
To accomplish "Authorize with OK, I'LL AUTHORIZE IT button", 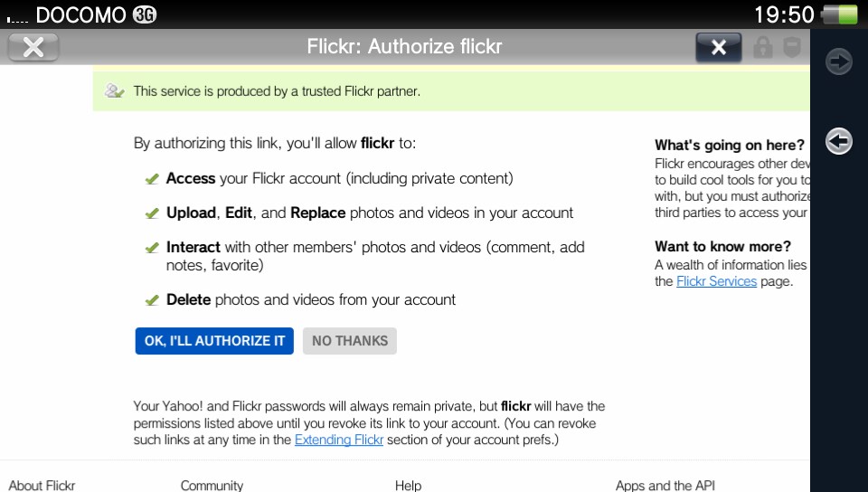I will 214,341.
